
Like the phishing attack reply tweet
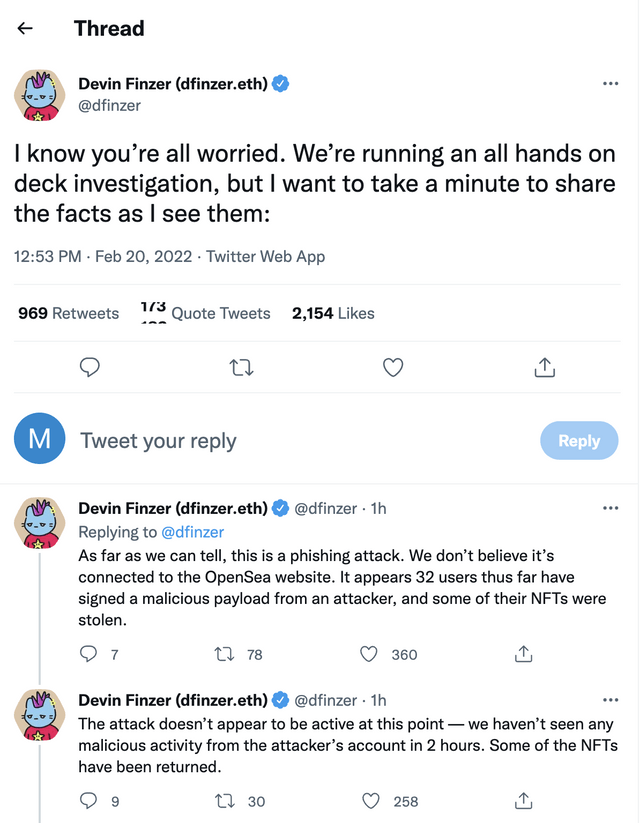point(369,654)
